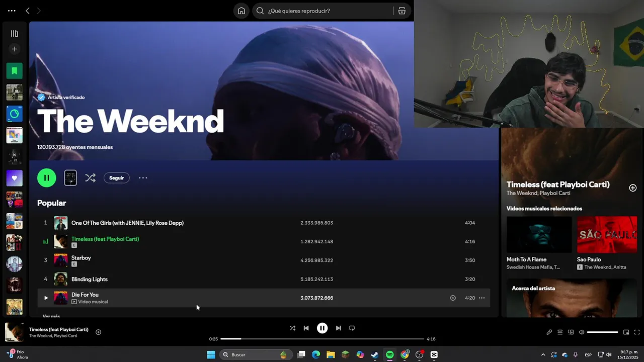Go forward with the right arrow
The width and height of the screenshot is (644, 362).
[39, 11]
